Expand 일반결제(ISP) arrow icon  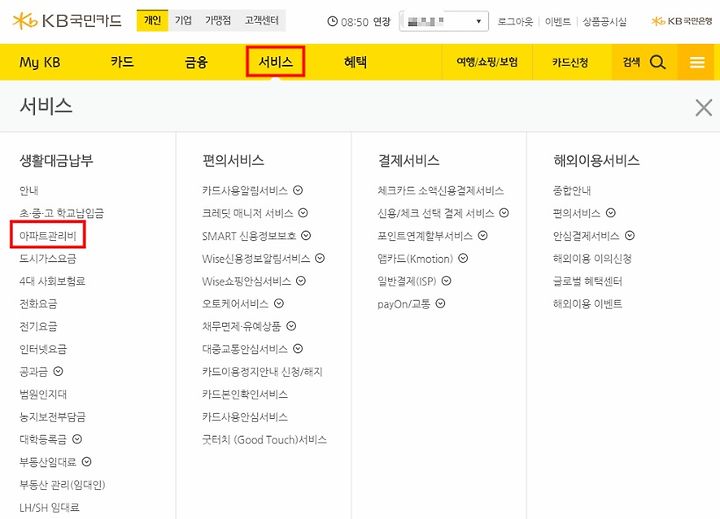[x=446, y=281]
